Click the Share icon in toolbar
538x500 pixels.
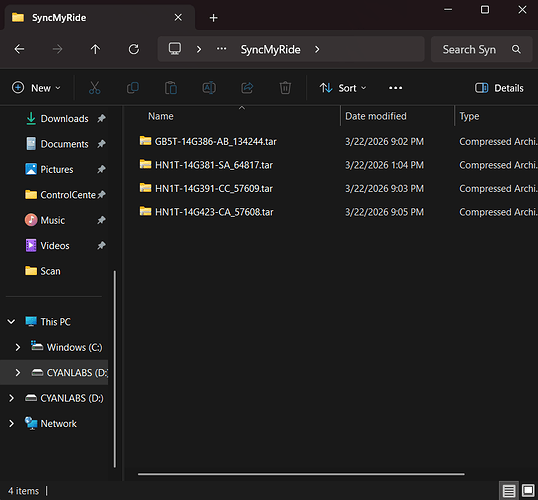click(x=247, y=88)
